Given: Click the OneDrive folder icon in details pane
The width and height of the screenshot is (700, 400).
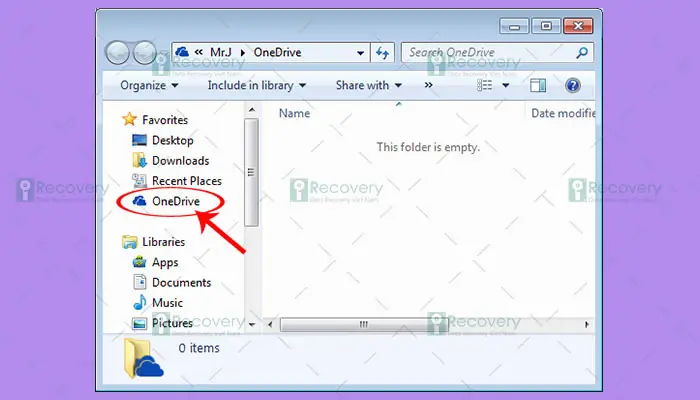Looking at the screenshot, I should pos(143,358).
